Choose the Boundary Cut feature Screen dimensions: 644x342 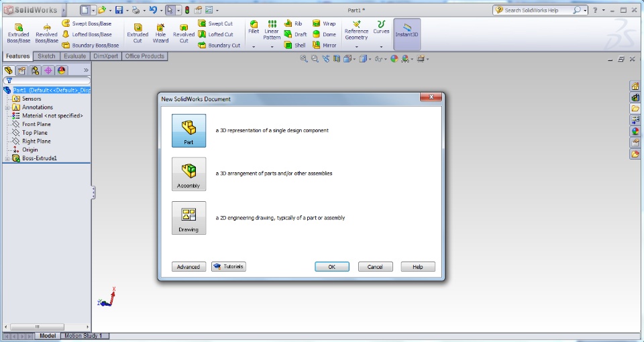[x=219, y=45]
